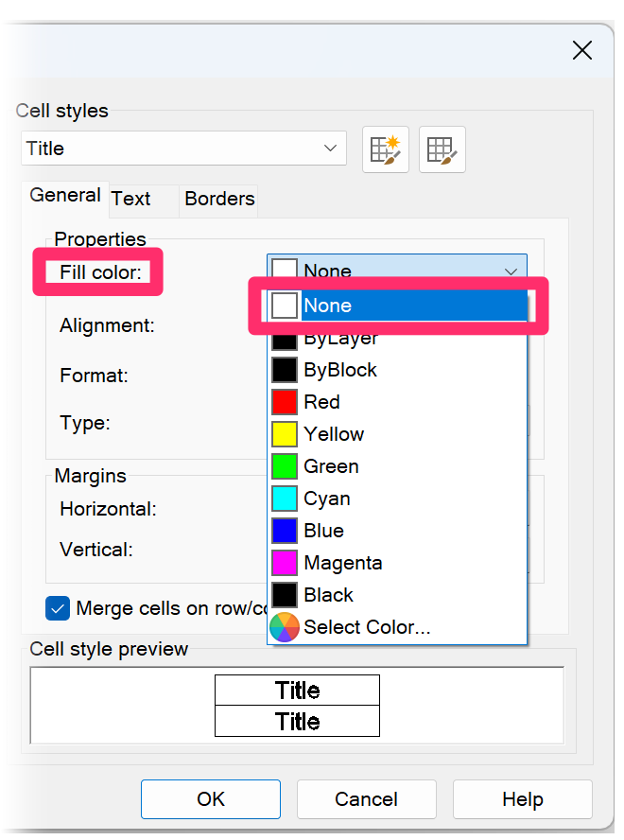Open the Borders tab

pos(219,199)
